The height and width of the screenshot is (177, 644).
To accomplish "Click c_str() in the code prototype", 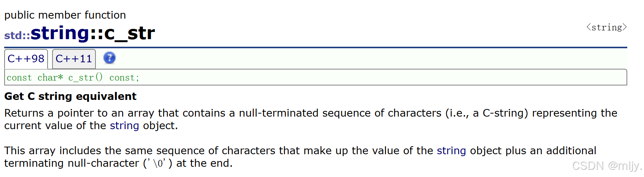I will pyautogui.click(x=86, y=77).
